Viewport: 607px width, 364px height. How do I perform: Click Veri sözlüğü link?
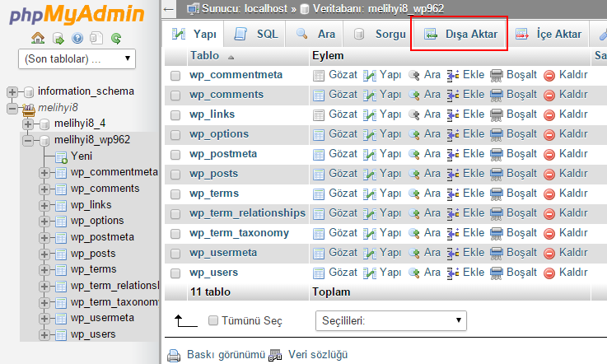tap(318, 354)
